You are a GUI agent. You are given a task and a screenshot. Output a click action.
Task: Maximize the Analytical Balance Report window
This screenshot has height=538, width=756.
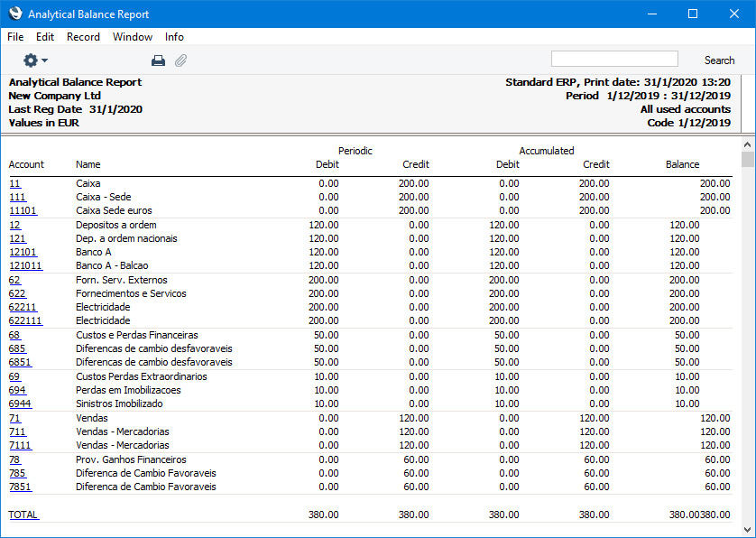tap(693, 14)
